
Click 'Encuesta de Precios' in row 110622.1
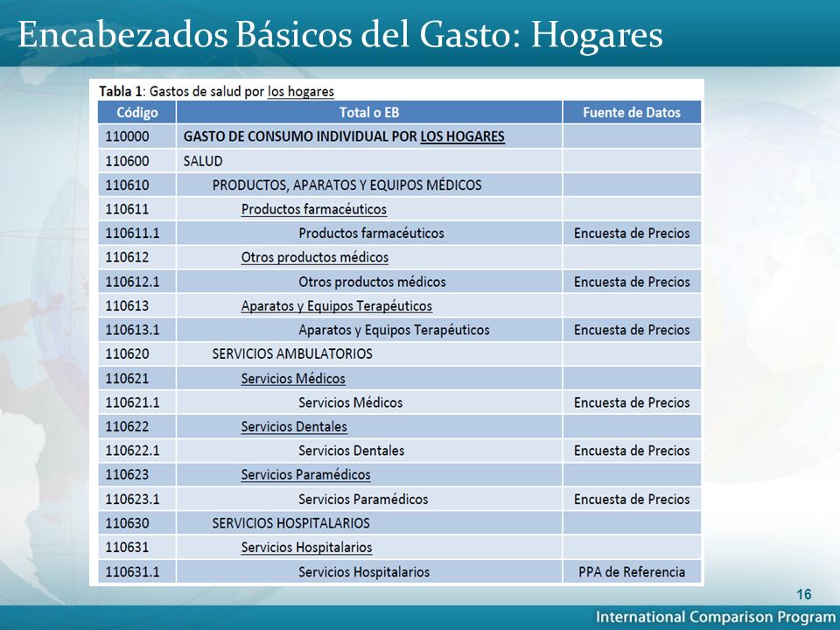[632, 451]
